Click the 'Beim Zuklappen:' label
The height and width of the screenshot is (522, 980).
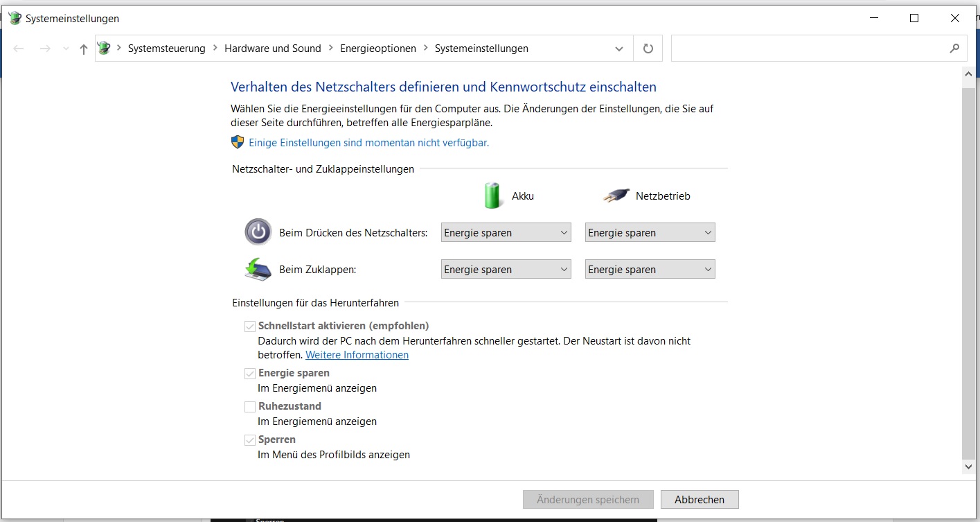click(x=317, y=270)
